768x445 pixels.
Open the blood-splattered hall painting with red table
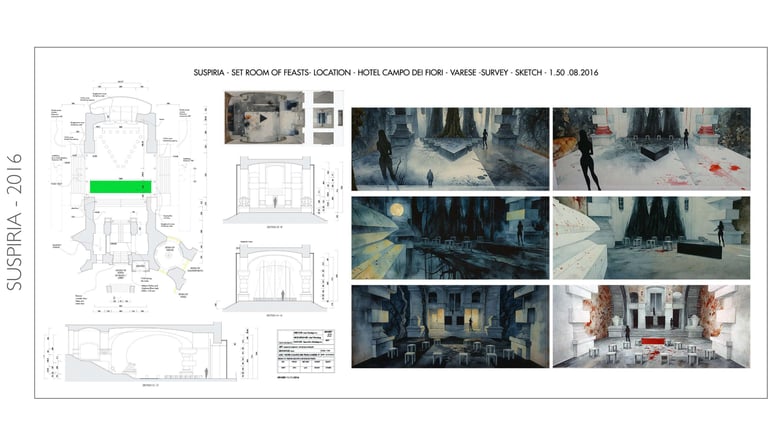click(x=651, y=327)
